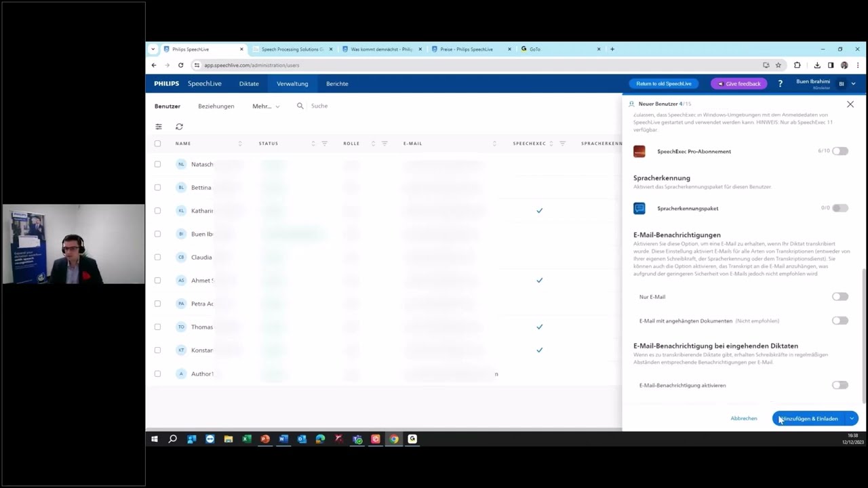Open browser downloads icon

(817, 65)
